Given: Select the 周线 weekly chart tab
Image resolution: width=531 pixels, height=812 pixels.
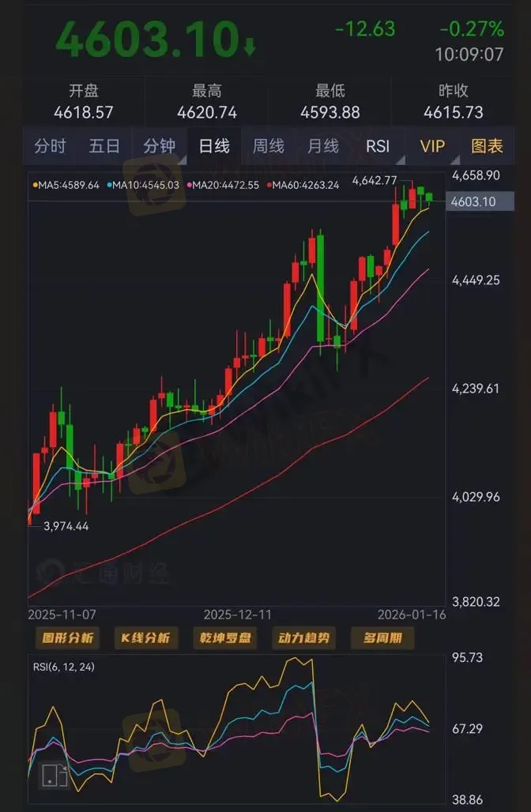Looking at the screenshot, I should coord(269,147).
